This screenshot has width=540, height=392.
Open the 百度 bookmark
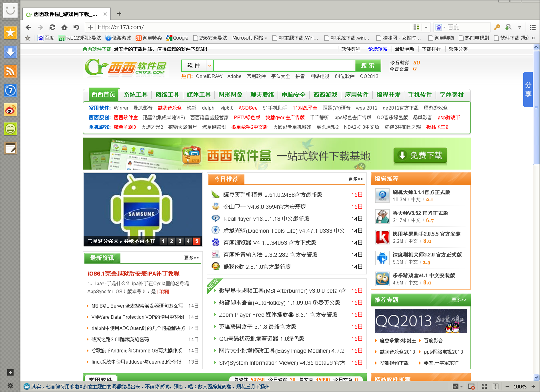46,38
